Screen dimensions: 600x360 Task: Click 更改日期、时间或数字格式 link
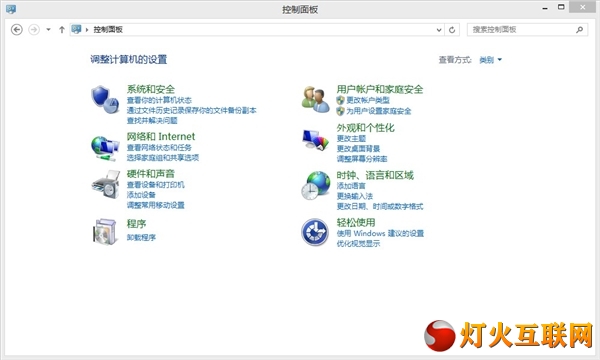coord(380,206)
